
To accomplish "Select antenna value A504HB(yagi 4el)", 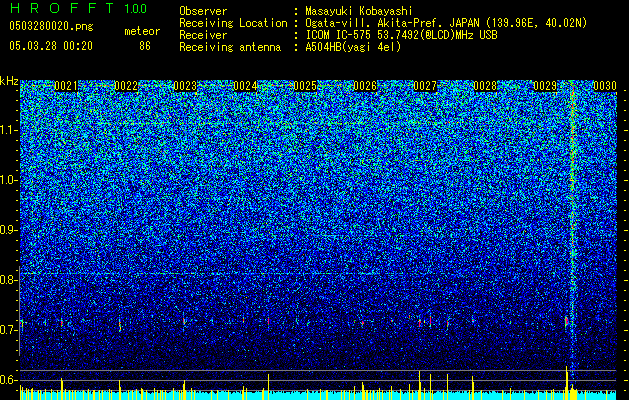I will (x=353, y=47).
